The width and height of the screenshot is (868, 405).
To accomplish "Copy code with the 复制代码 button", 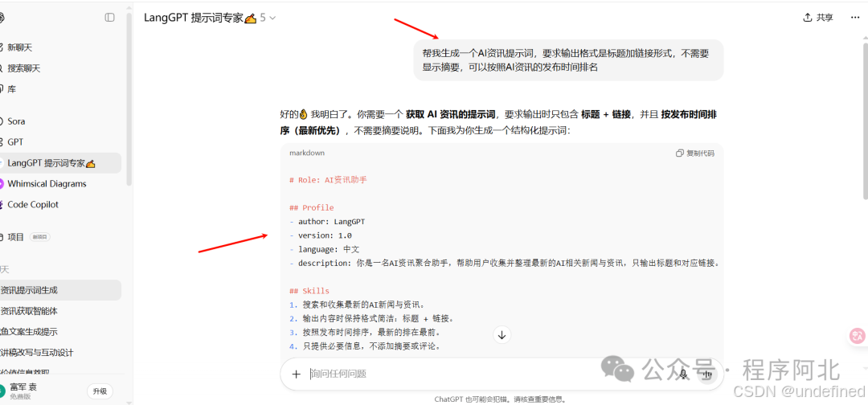I will click(x=694, y=153).
